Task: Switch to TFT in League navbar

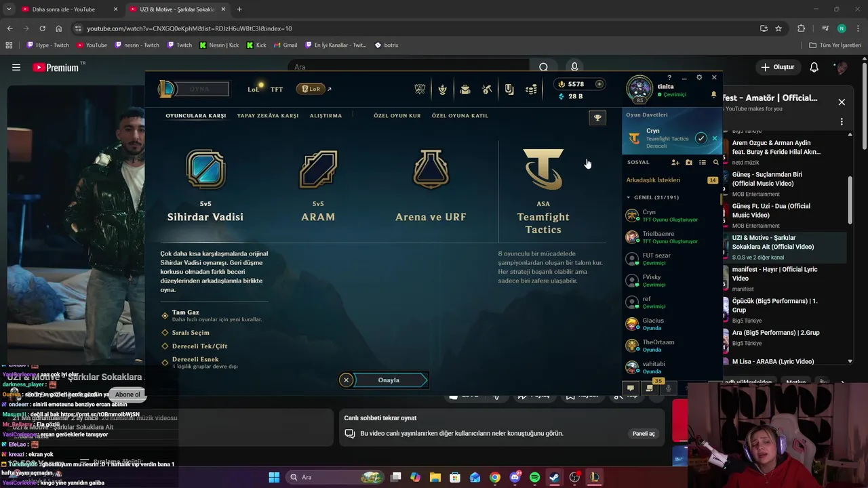Action: coord(277,89)
